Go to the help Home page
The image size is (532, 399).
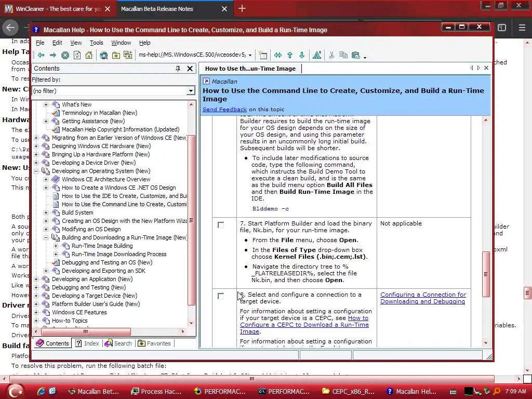click(x=88, y=55)
